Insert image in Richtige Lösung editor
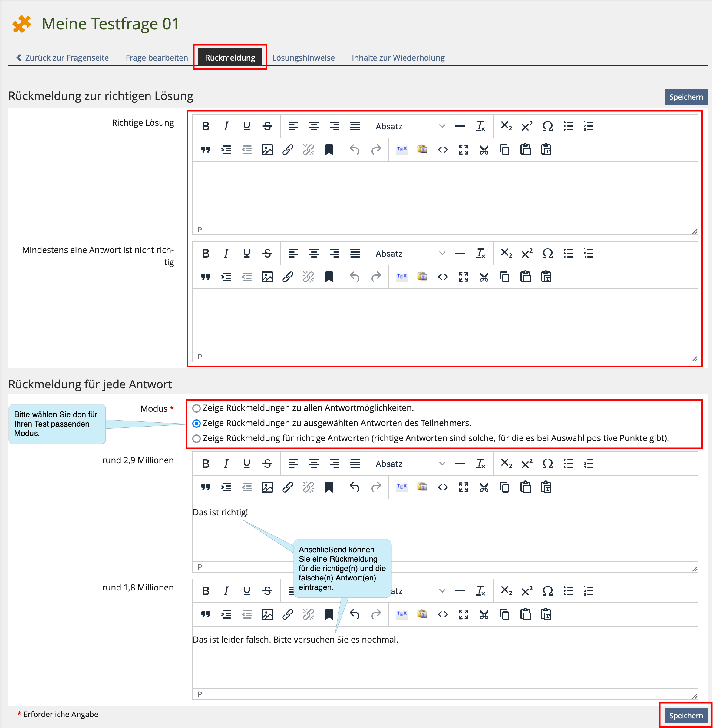The height and width of the screenshot is (728, 713). point(267,150)
